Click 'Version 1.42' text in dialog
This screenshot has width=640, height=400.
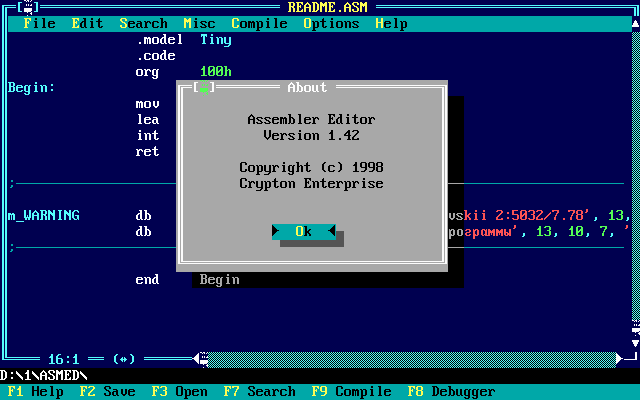coord(311,136)
